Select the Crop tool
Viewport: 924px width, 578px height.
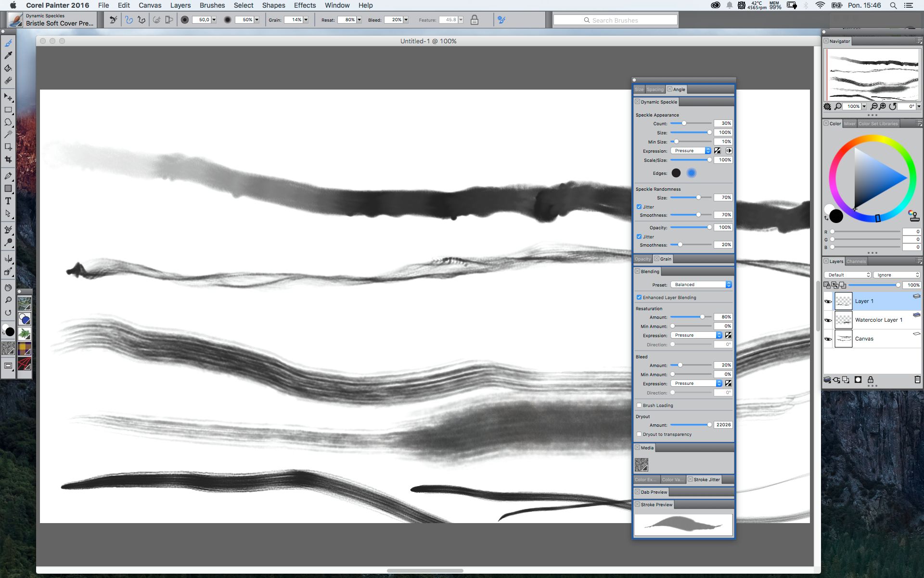tap(8, 159)
